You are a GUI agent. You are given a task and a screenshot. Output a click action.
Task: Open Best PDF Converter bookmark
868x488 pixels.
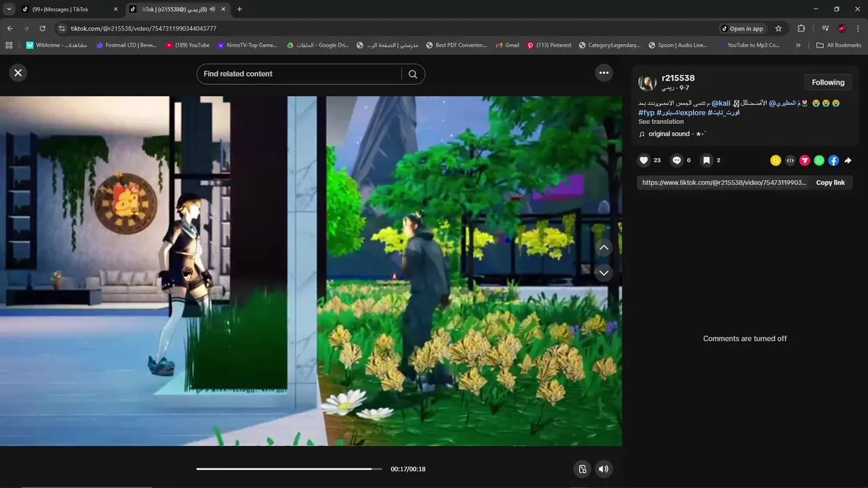(456, 45)
